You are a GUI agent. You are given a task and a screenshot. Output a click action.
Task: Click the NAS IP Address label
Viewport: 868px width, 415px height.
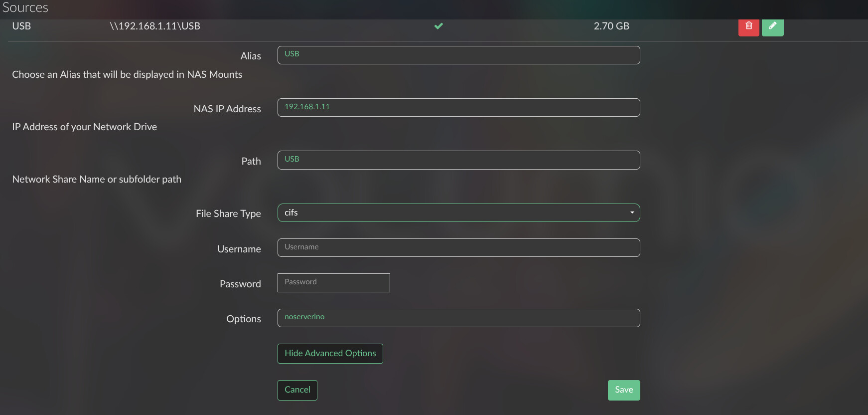[227, 109]
